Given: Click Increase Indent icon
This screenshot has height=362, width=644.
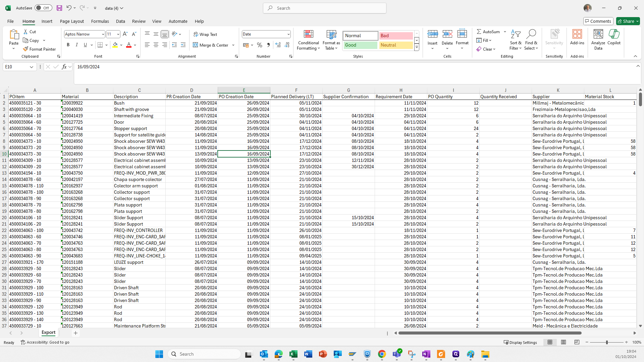Looking at the screenshot, I should (x=183, y=45).
